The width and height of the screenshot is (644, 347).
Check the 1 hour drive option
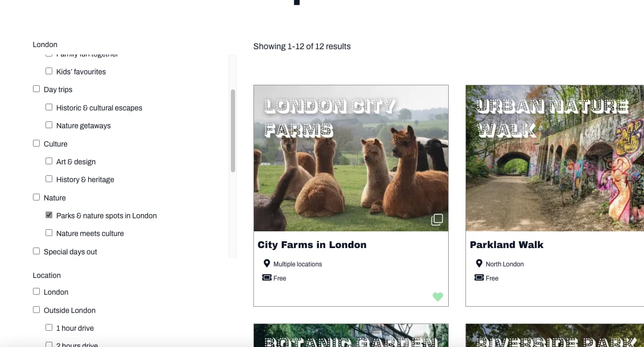49,328
